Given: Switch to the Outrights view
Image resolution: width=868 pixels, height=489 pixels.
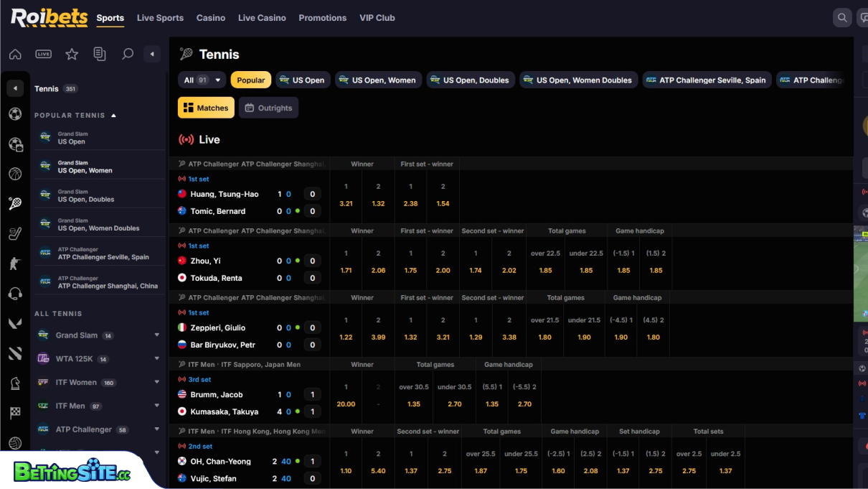Looking at the screenshot, I should [268, 107].
